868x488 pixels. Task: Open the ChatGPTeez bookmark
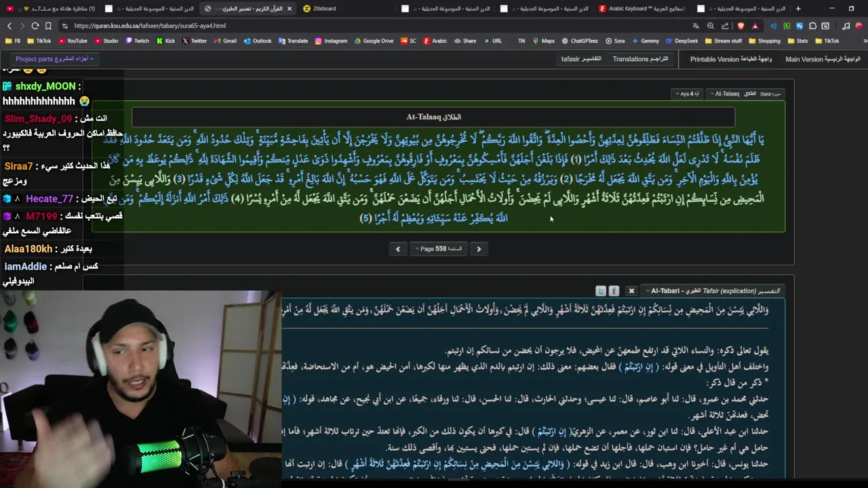pyautogui.click(x=579, y=41)
